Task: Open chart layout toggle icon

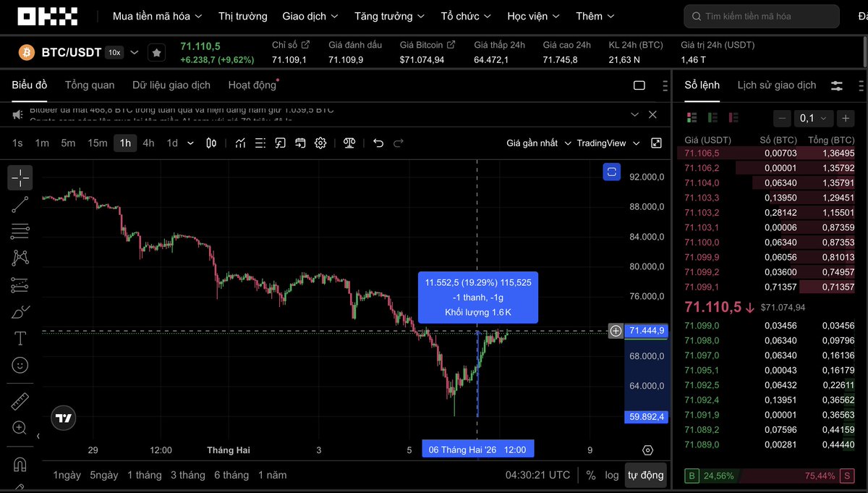Action: [639, 85]
